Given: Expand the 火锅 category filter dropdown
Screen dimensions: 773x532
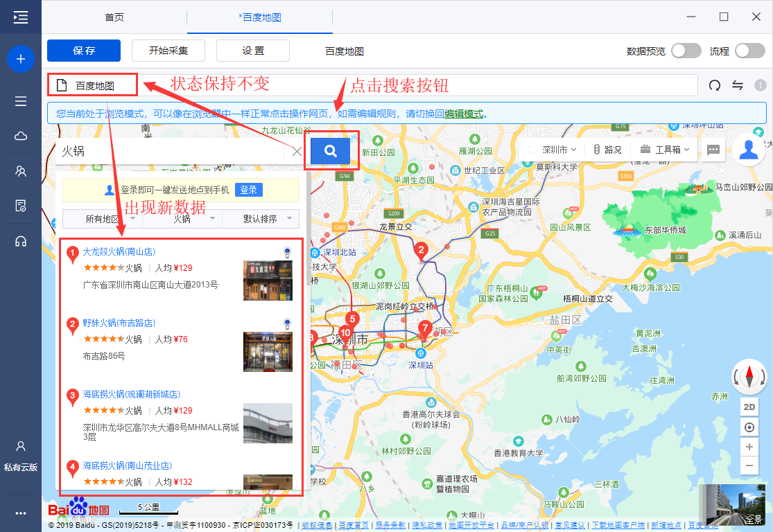Looking at the screenshot, I should [182, 219].
